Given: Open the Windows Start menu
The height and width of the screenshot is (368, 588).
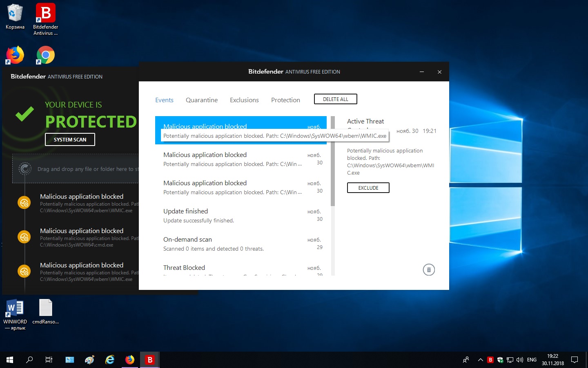Looking at the screenshot, I should [10, 360].
